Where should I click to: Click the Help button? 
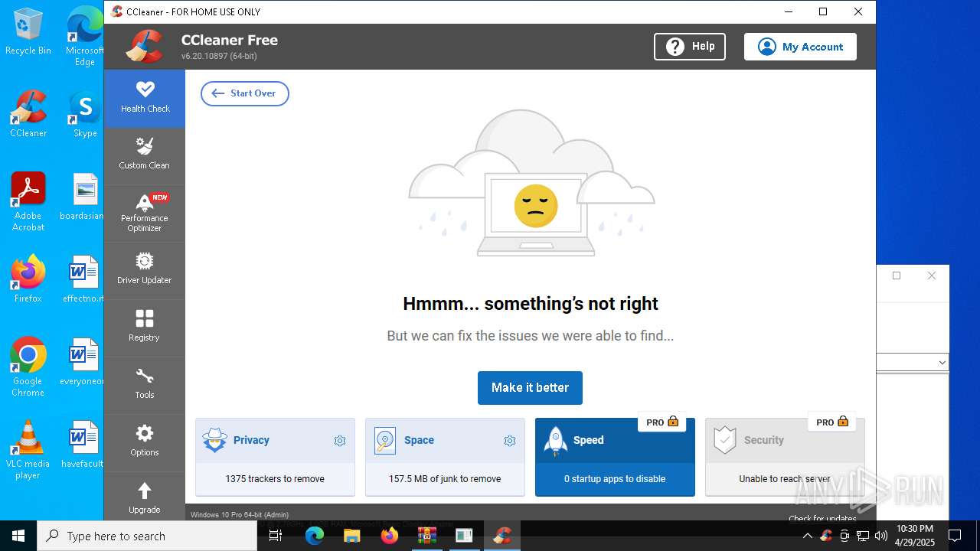click(690, 47)
